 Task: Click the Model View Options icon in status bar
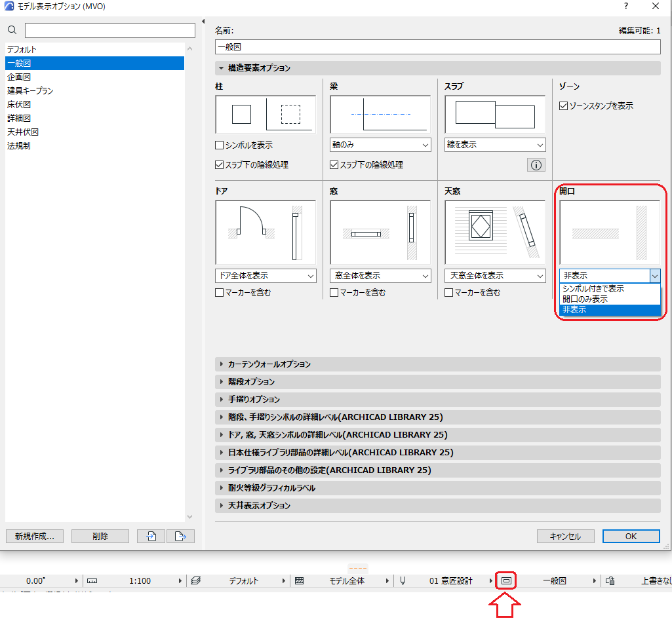pos(506,581)
